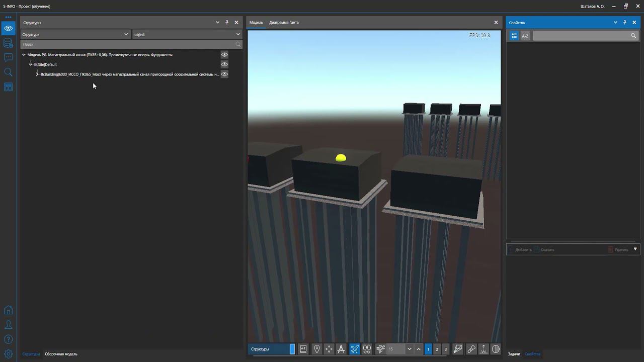Collapse the IfcSite|Default tree node
This screenshot has height=362, width=644.
tap(31, 64)
